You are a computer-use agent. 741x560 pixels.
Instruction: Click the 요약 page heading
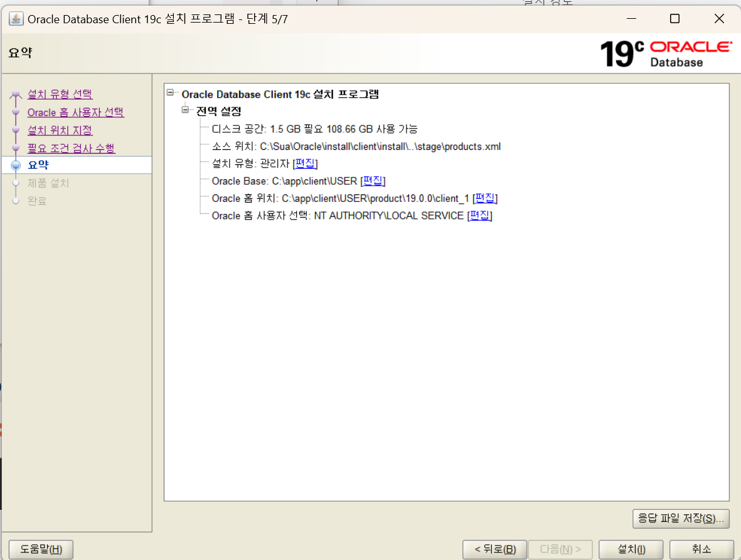pyautogui.click(x=20, y=53)
